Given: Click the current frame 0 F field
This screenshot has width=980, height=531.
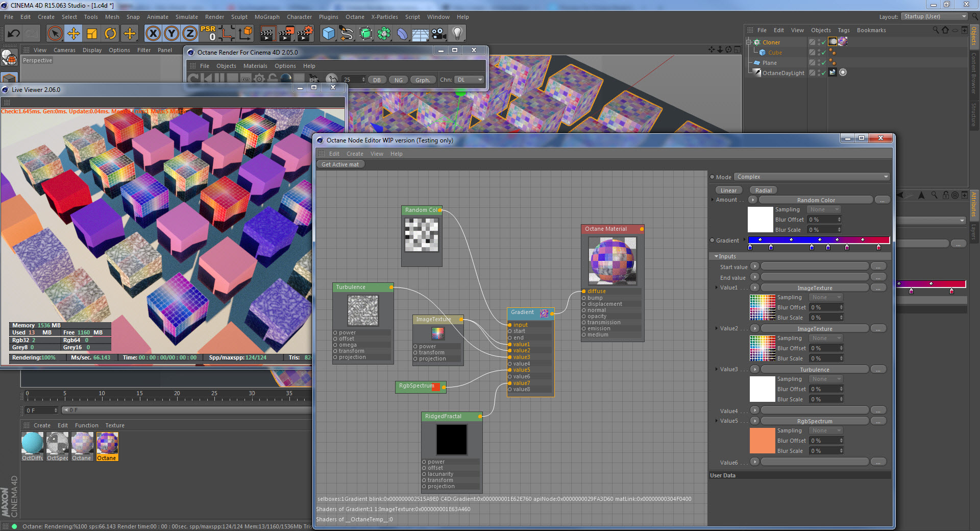Looking at the screenshot, I should point(41,410).
